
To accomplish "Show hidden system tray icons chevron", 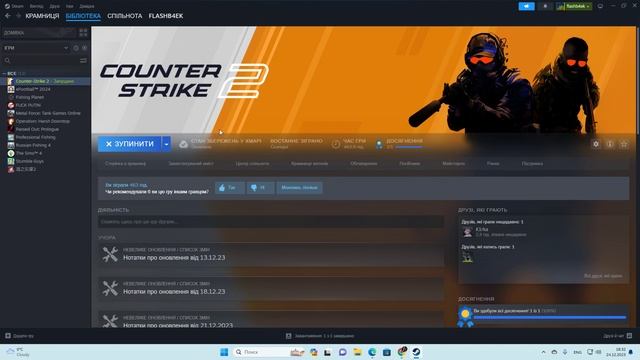I will click(543, 352).
